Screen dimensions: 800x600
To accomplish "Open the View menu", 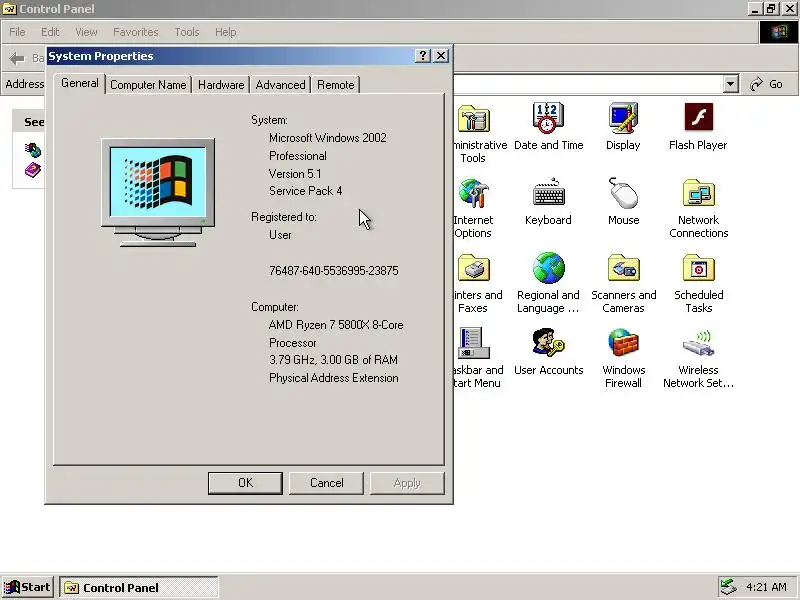I will click(86, 32).
